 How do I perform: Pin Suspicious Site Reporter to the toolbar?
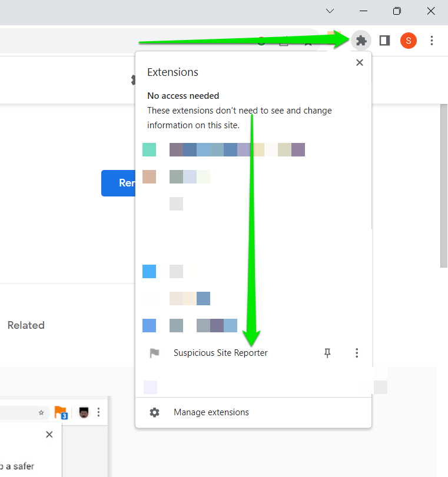tap(328, 353)
